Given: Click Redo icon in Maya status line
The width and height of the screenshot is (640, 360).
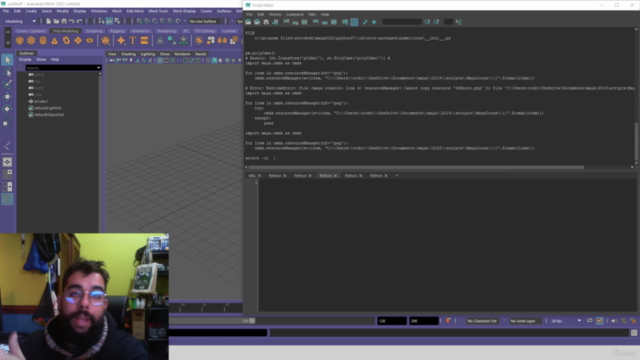Looking at the screenshot, I should 80,21.
